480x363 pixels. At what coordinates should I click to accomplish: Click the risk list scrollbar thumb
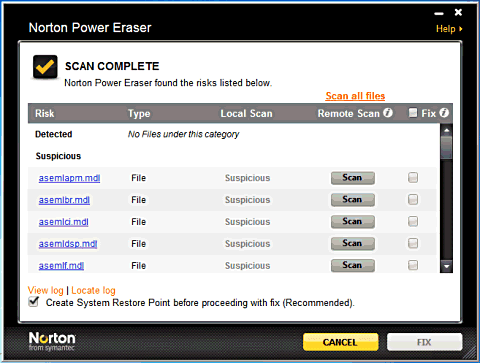pos(446,147)
